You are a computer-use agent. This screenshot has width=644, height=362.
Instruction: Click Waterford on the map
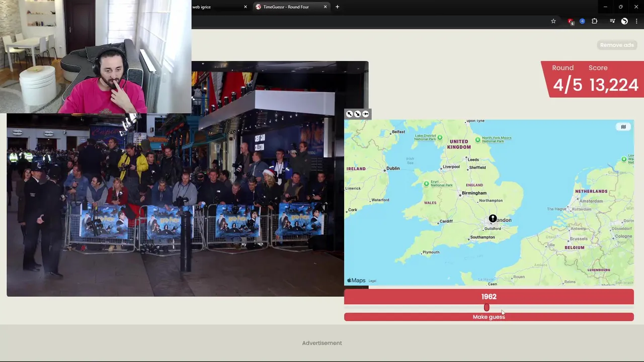[380, 200]
